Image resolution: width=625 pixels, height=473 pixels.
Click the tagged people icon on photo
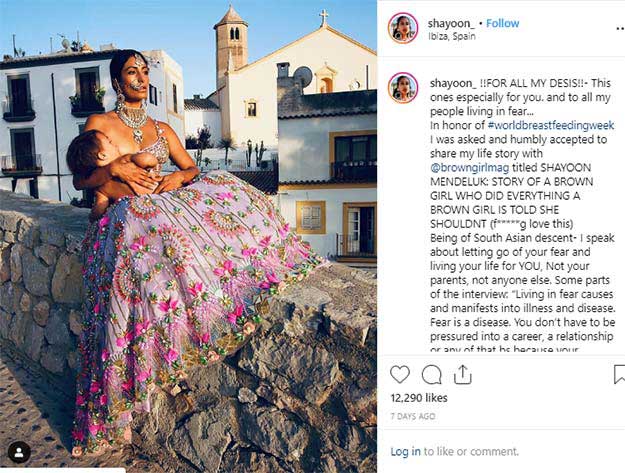tap(19, 452)
